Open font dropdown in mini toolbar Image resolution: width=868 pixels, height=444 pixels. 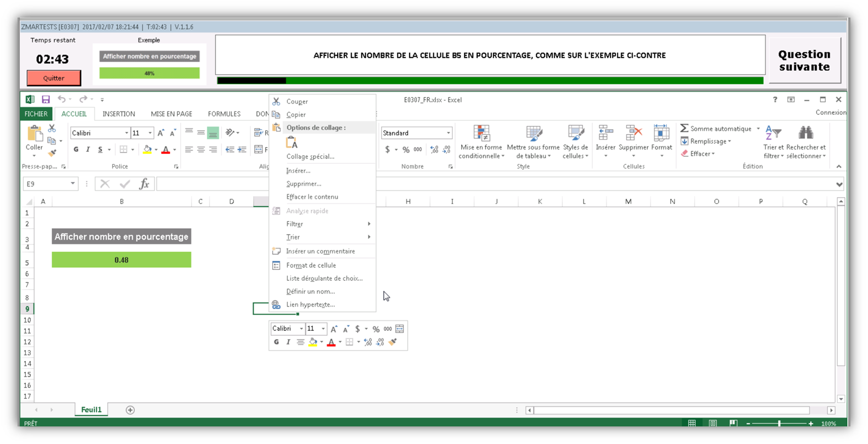pyautogui.click(x=301, y=329)
